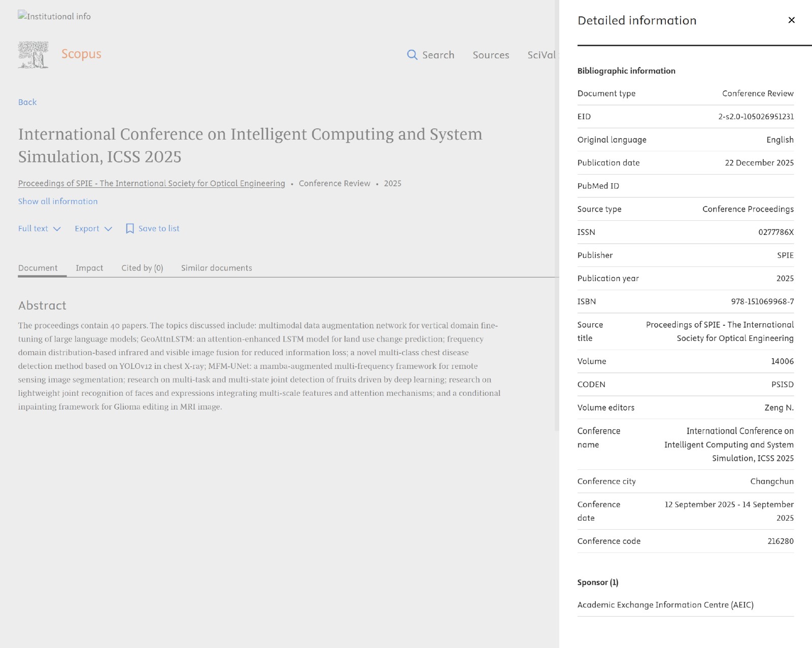Click the Elsevier tree logo
812x648 pixels.
[33, 55]
